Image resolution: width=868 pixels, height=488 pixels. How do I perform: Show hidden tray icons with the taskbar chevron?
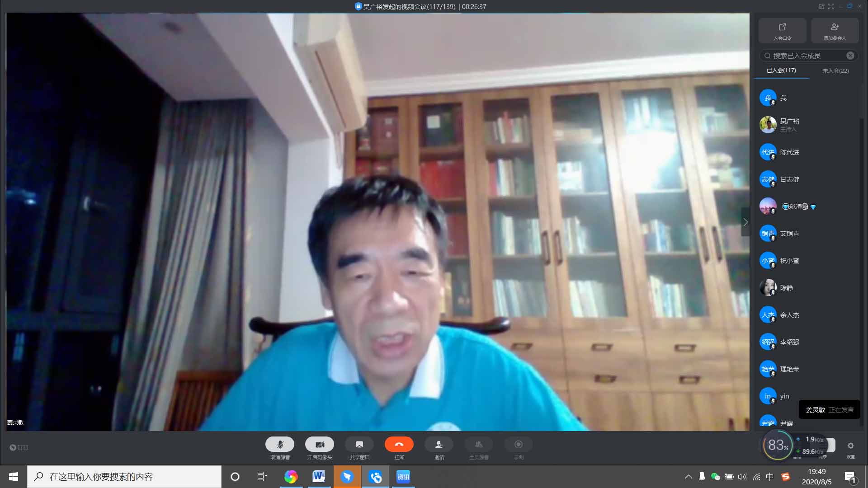click(x=688, y=477)
